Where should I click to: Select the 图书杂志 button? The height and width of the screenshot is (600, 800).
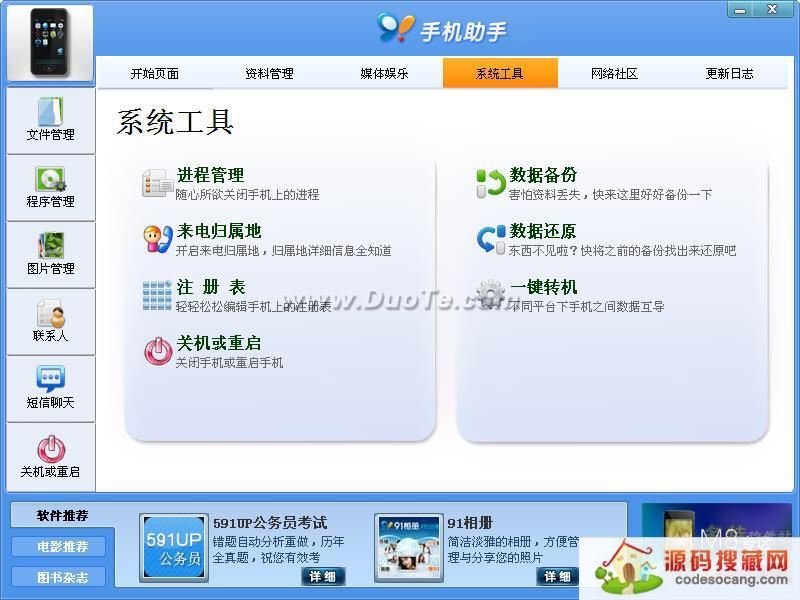(x=62, y=577)
